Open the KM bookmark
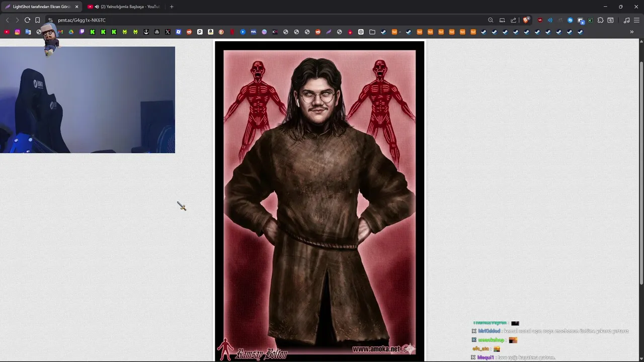The height and width of the screenshot is (362, 644). [275, 32]
